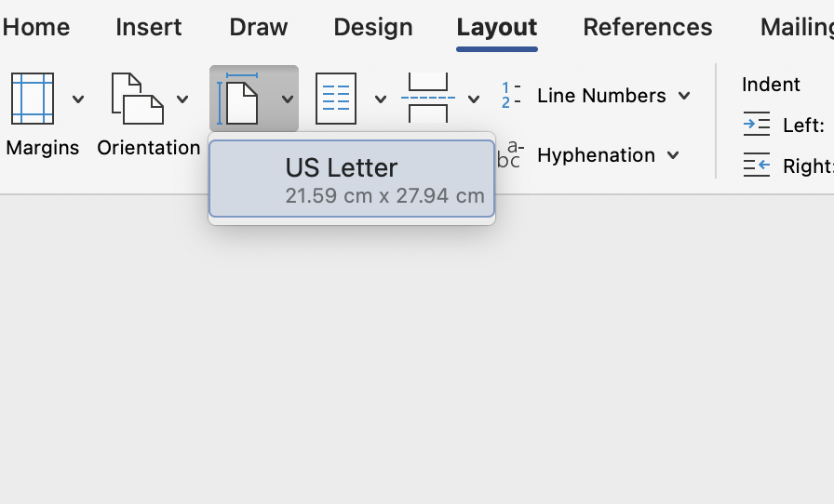Select US Letter paper size option

[352, 179]
